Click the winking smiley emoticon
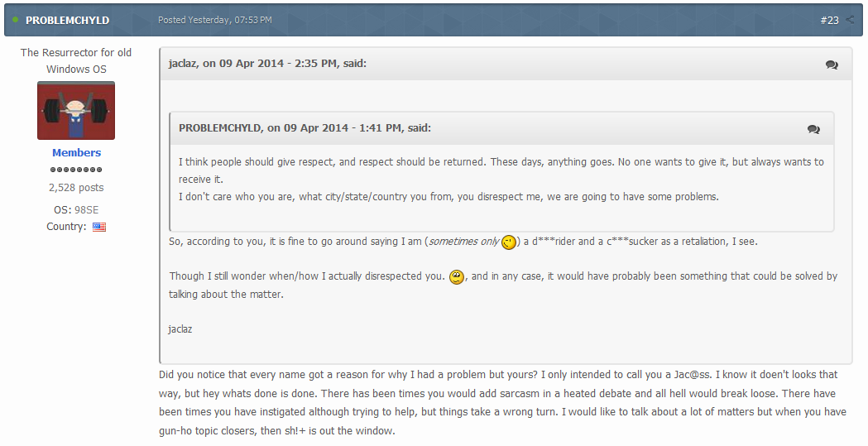The width and height of the screenshot is (868, 446). click(x=509, y=242)
